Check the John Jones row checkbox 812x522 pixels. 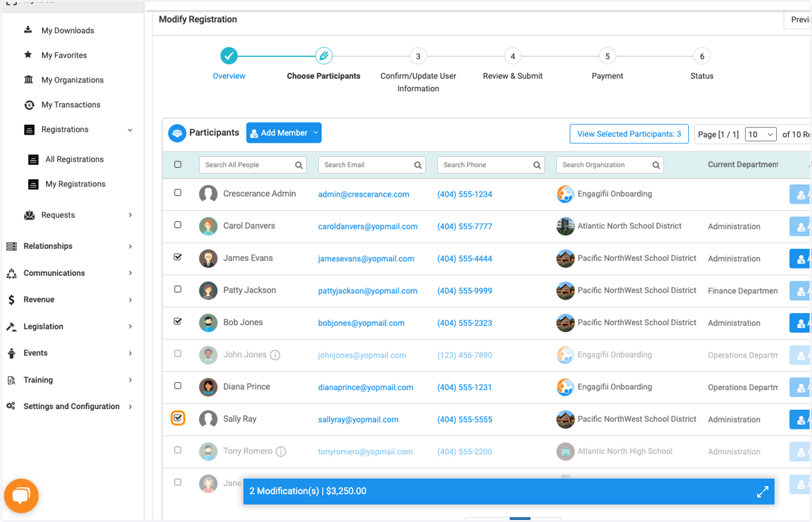[x=178, y=354]
